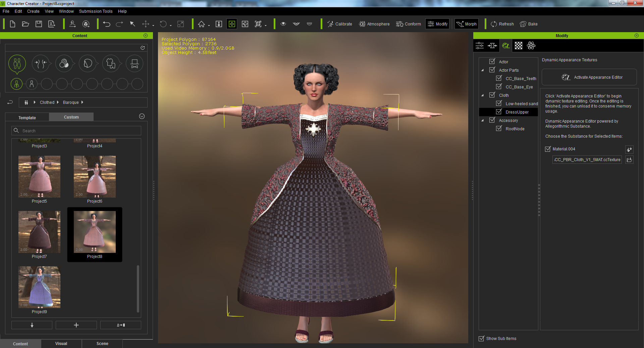Click the load Substance icon beside Material.004
The height and width of the screenshot is (348, 644).
[x=629, y=149]
